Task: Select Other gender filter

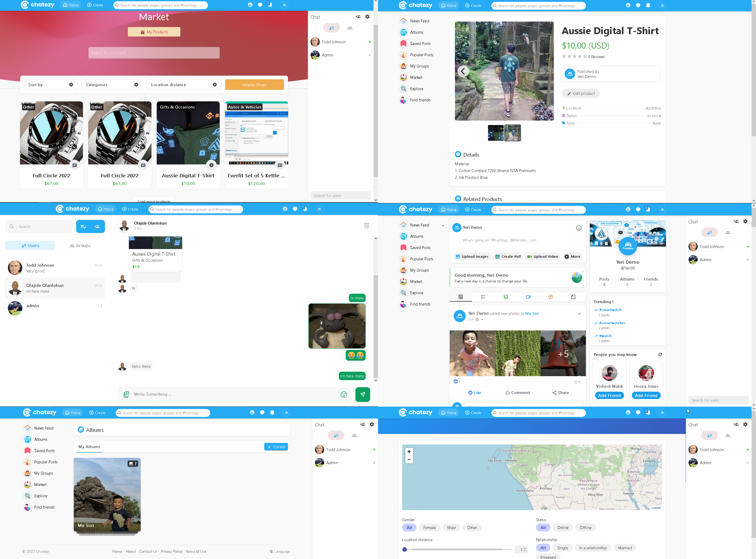Action: pyautogui.click(x=472, y=527)
